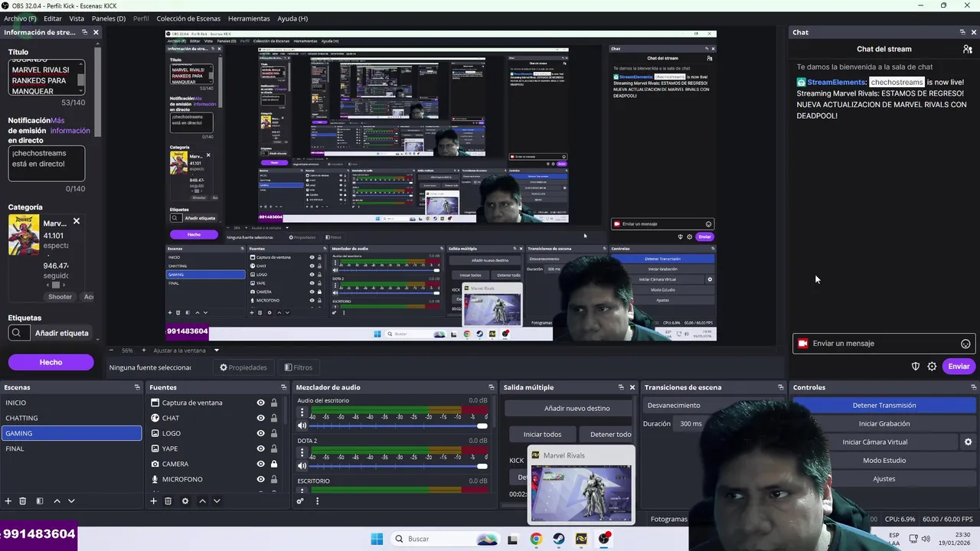Click Iniciar Grabación
Viewport: 980px width, 551px height.
(884, 424)
